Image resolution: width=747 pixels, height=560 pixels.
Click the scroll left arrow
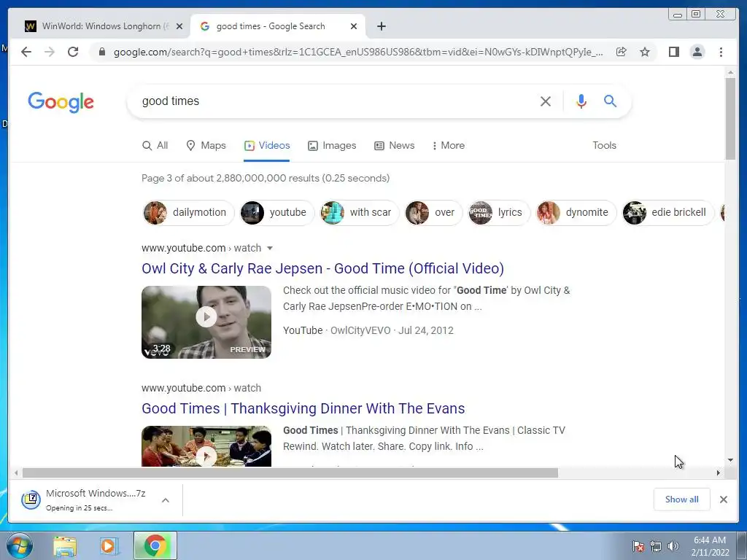pos(16,472)
